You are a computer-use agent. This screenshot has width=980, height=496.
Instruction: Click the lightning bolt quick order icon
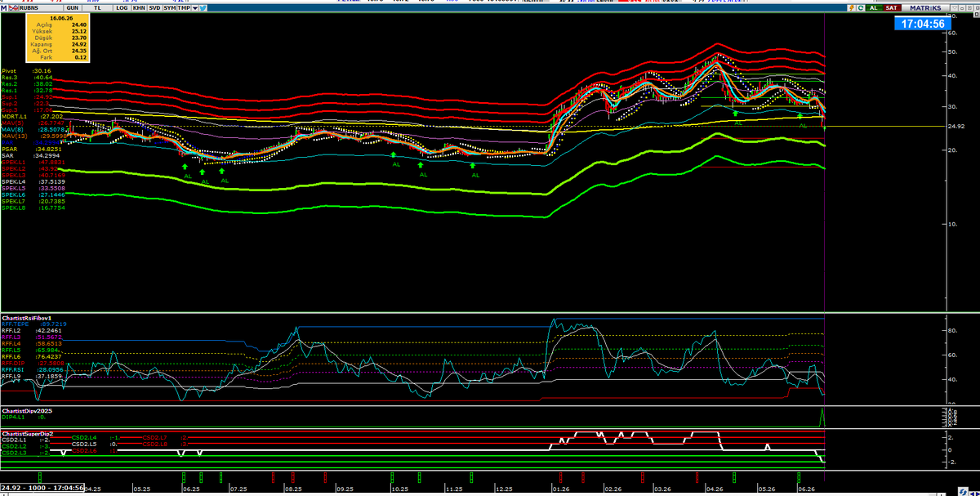point(852,7)
